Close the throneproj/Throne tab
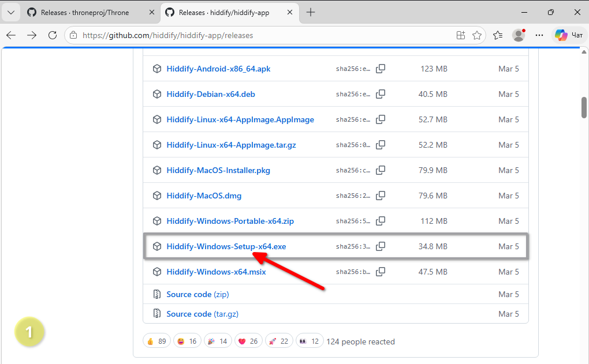The height and width of the screenshot is (364, 589). (152, 12)
